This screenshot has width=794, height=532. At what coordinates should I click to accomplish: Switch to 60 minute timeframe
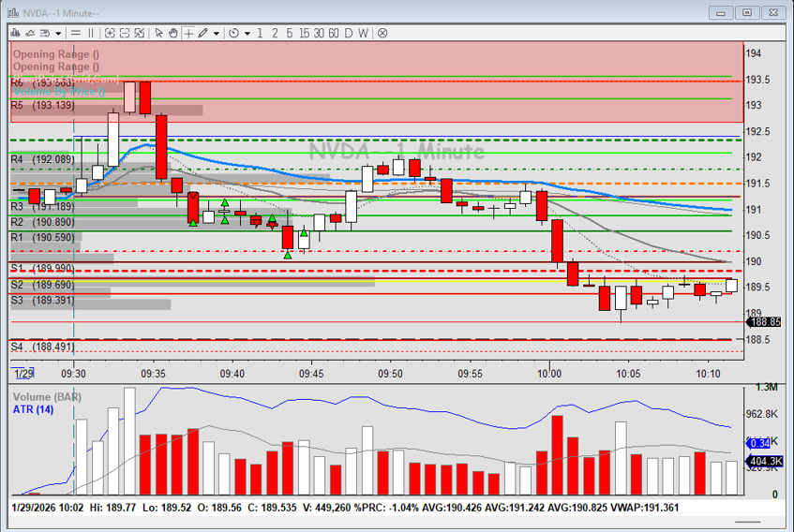(x=333, y=34)
